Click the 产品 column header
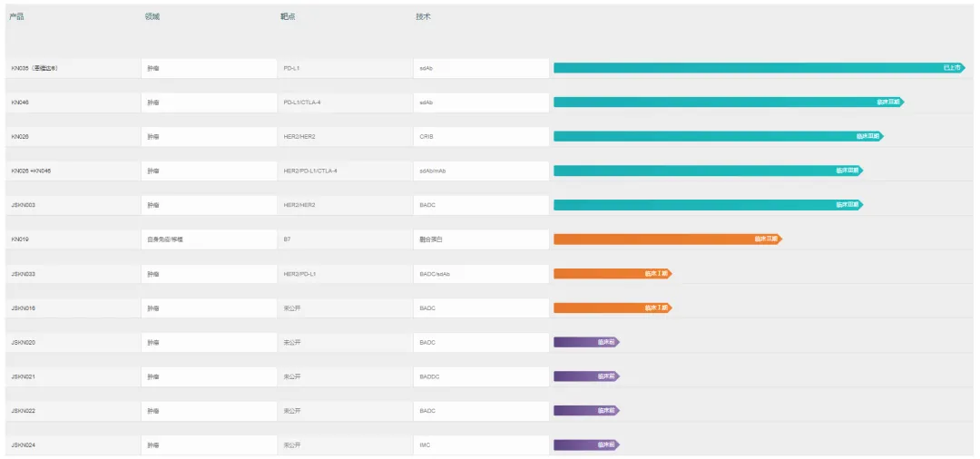This screenshot has height=459, width=980. [x=17, y=16]
